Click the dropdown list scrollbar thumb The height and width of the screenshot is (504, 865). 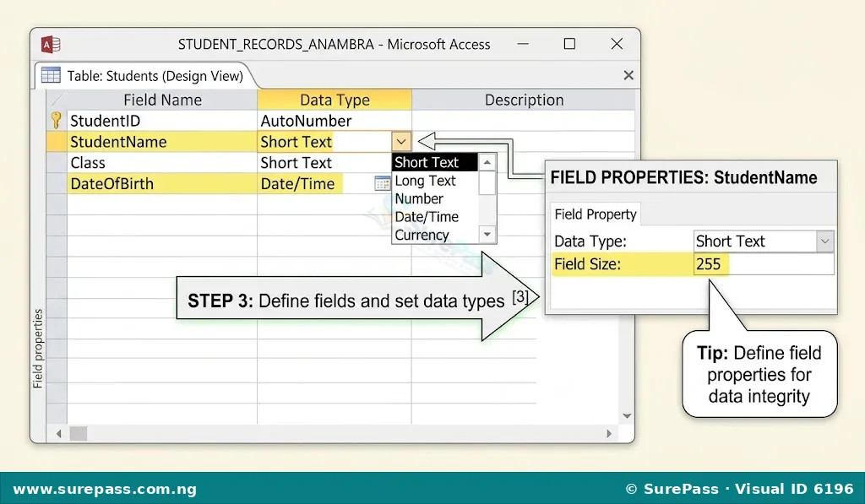487,183
